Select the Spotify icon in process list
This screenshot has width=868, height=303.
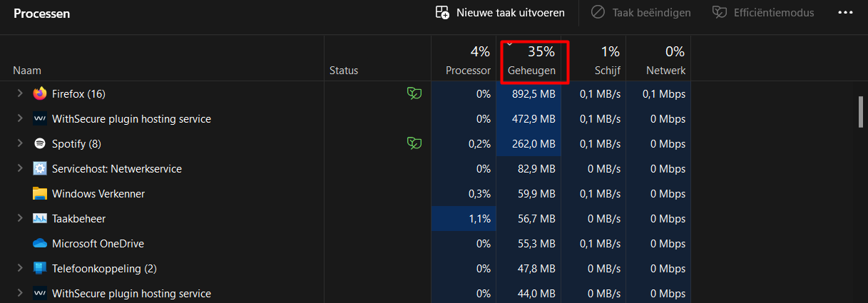click(x=40, y=143)
